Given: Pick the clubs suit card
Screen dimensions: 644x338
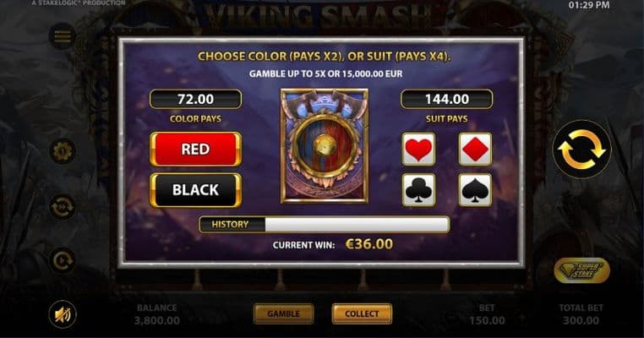Looking at the screenshot, I should click(418, 190).
